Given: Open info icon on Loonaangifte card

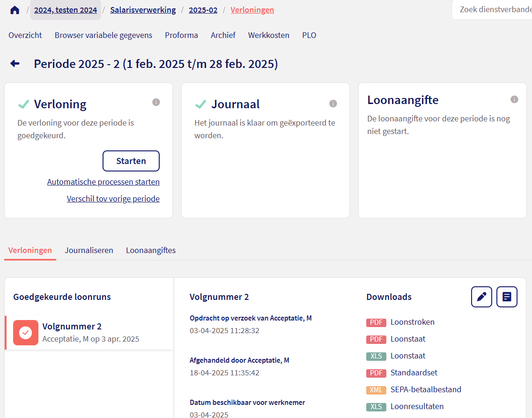Looking at the screenshot, I should [x=514, y=99].
